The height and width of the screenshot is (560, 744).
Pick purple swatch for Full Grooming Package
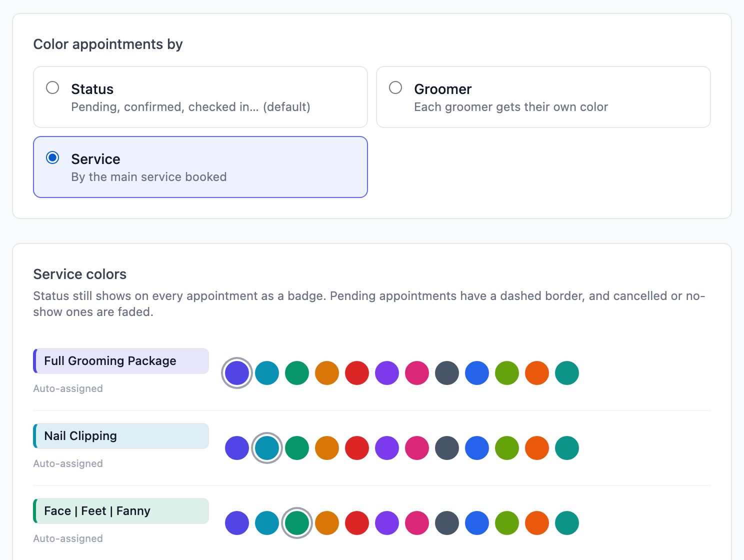(387, 373)
